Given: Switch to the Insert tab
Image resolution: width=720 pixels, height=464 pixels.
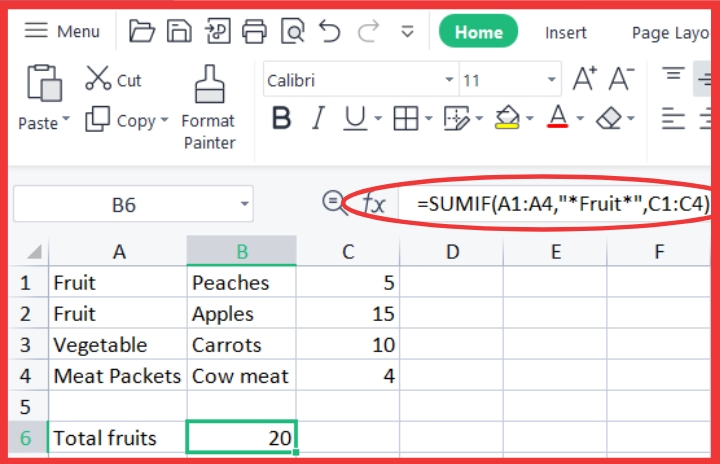Looking at the screenshot, I should click(566, 32).
